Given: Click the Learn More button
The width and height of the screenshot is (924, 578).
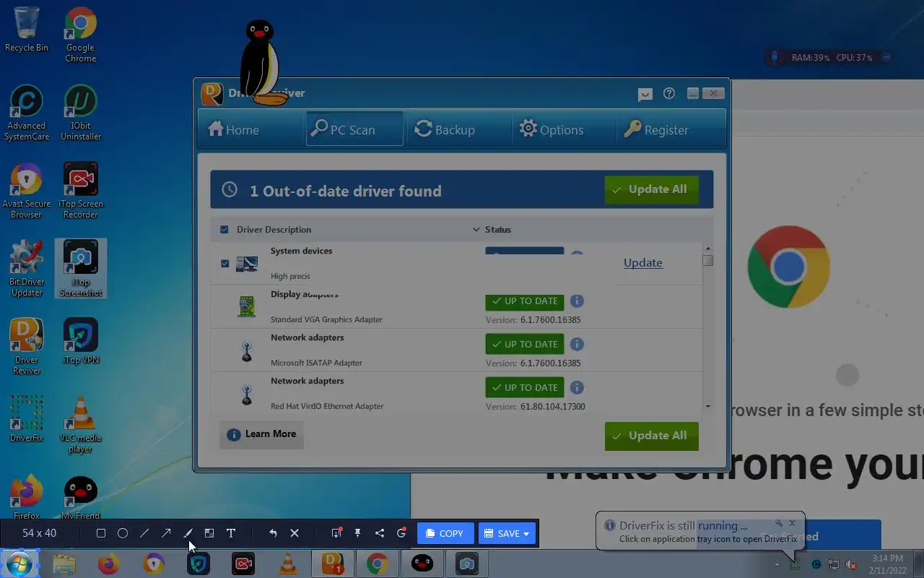Looking at the screenshot, I should (261, 434).
